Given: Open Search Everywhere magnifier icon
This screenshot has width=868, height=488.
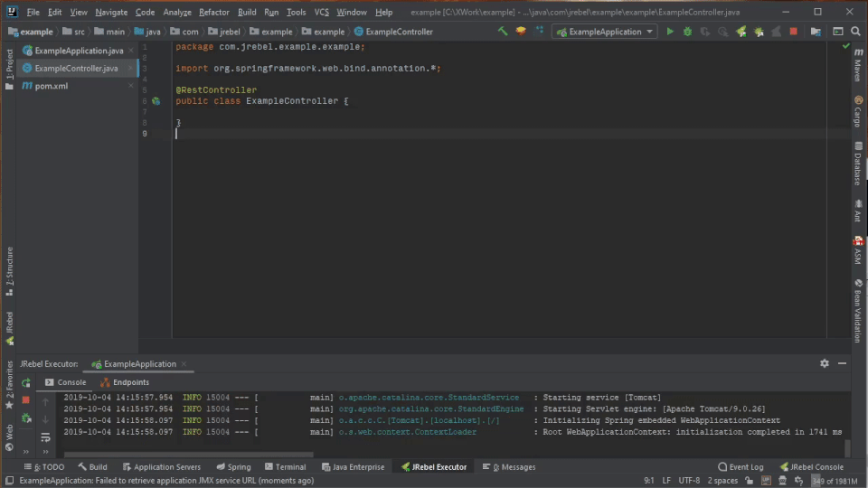Looking at the screenshot, I should click(x=856, y=32).
